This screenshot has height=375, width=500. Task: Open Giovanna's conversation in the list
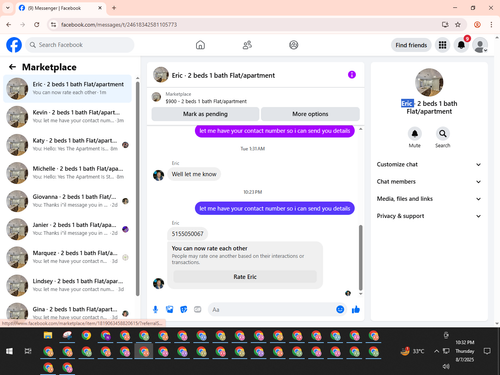[68, 201]
